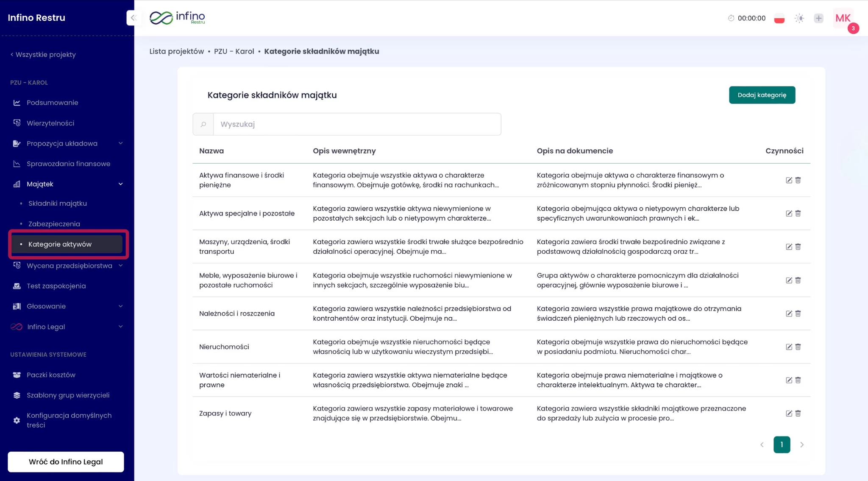
Task: Edit the Nieruchomości category row
Action: (789, 347)
